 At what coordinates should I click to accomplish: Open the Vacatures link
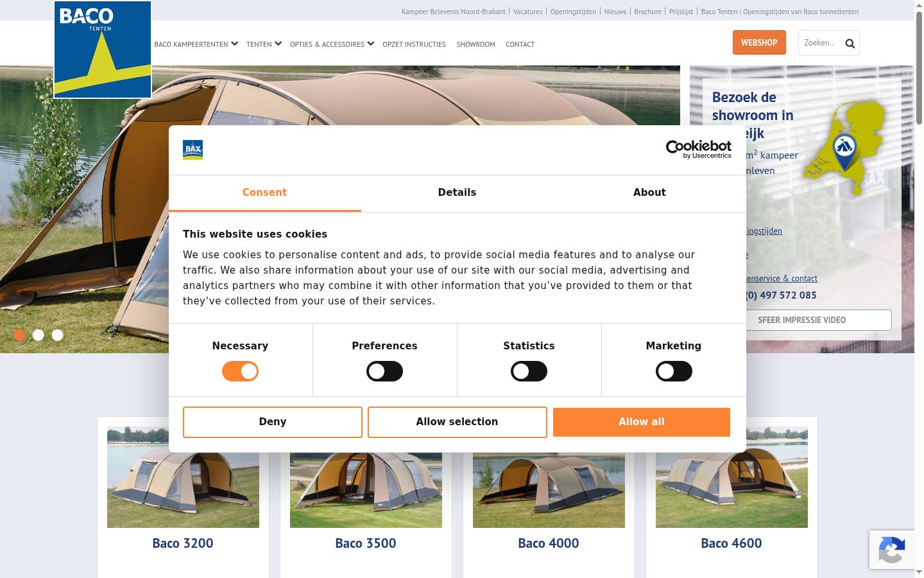click(x=528, y=12)
